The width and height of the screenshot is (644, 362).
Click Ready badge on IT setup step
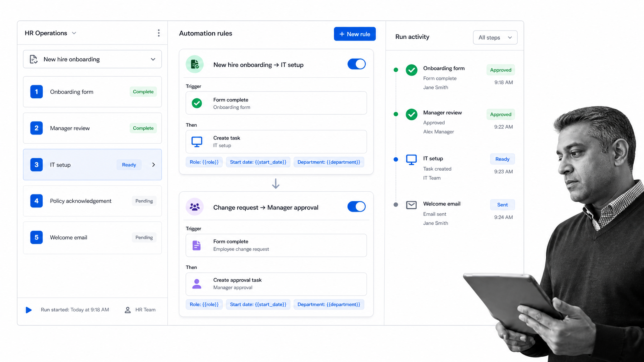pyautogui.click(x=129, y=165)
